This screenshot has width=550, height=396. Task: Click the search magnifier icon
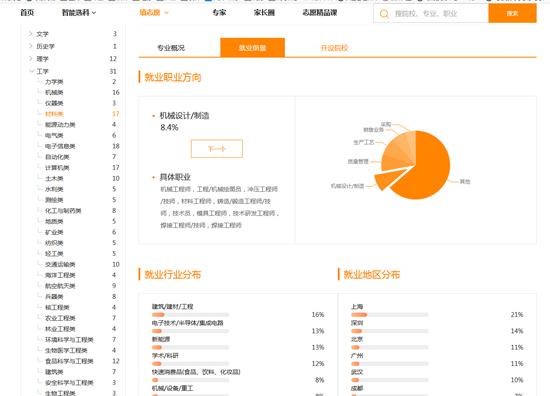coord(384,14)
